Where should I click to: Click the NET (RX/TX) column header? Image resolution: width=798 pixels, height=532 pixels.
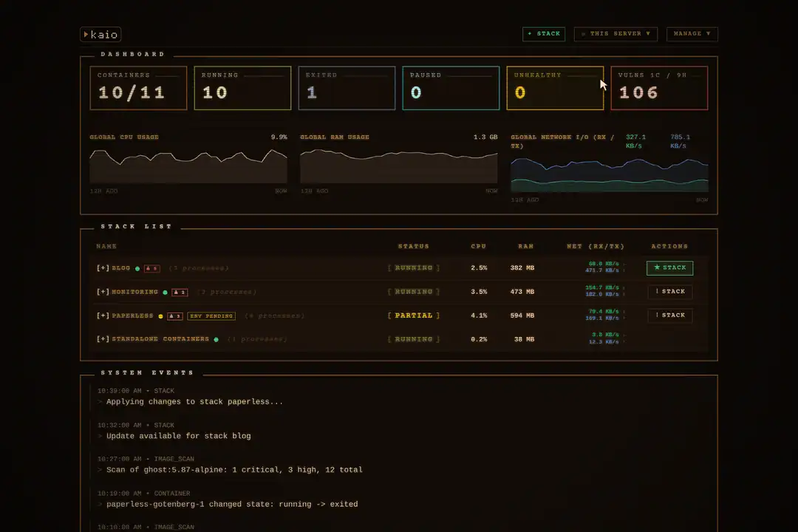point(596,246)
